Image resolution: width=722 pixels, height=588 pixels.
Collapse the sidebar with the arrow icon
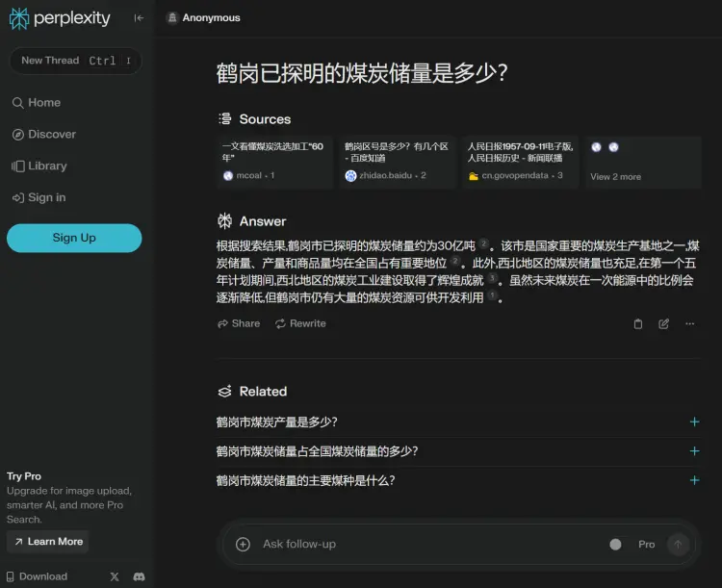click(x=139, y=18)
